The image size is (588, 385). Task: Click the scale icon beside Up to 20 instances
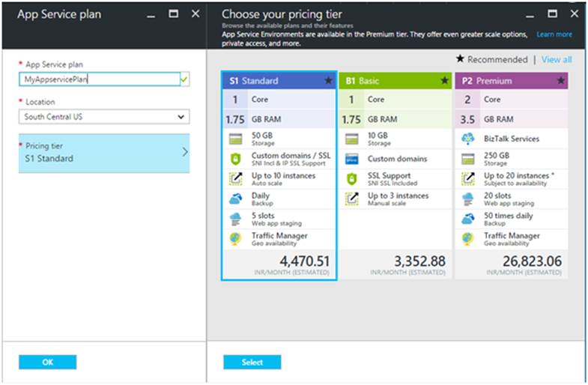tap(468, 179)
